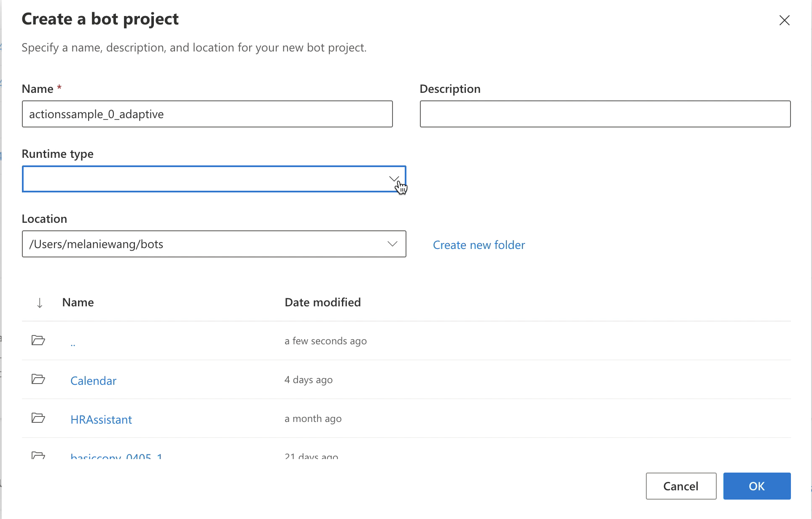Sort files by Date modified
812x519 pixels.
click(323, 302)
